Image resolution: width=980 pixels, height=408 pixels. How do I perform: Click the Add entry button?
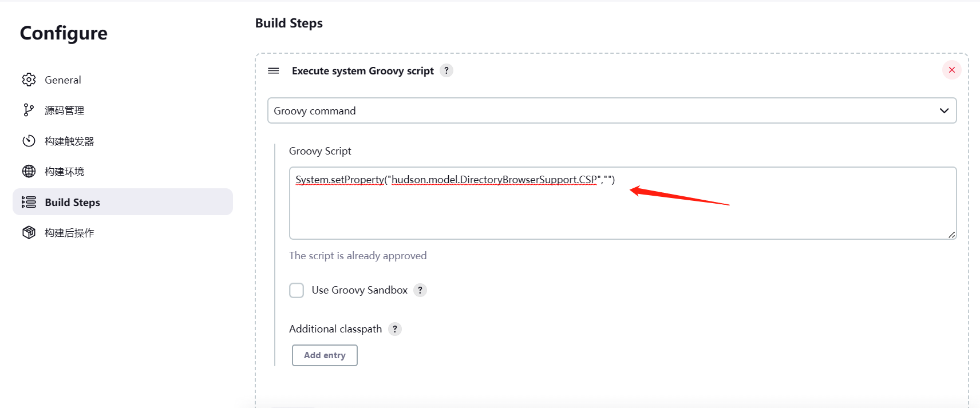pos(325,355)
